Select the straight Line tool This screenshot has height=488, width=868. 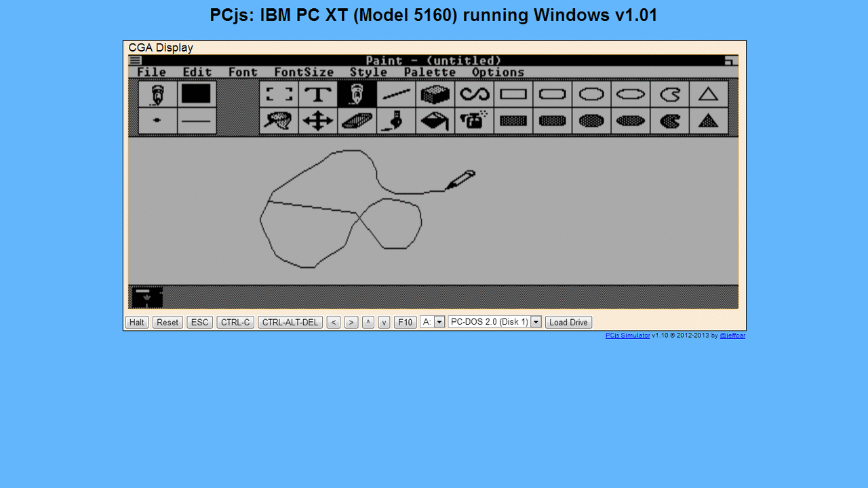(x=396, y=94)
